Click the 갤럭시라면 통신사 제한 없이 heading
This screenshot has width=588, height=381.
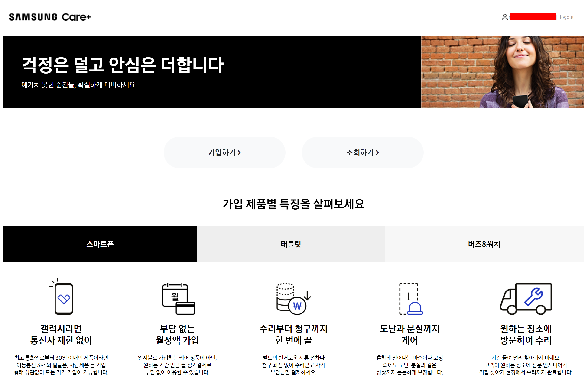(x=61, y=334)
